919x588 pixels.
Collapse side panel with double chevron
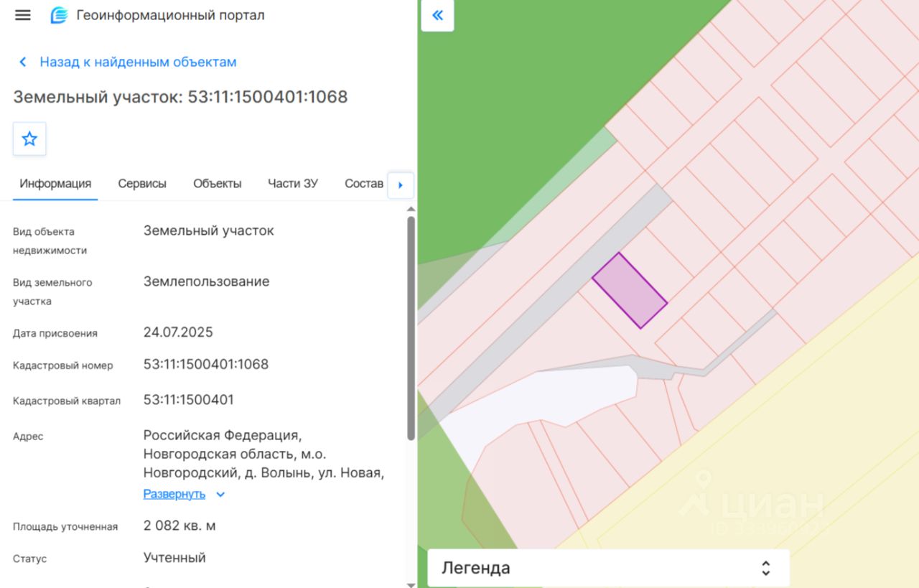click(437, 15)
